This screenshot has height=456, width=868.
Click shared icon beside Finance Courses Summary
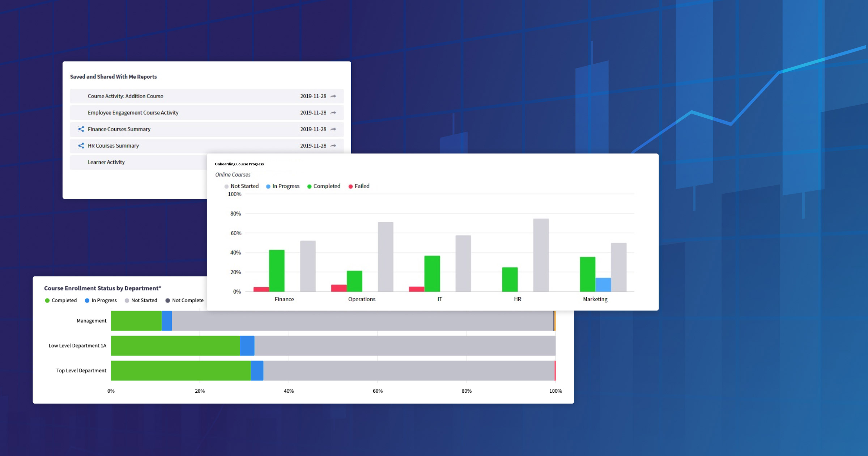click(x=81, y=129)
